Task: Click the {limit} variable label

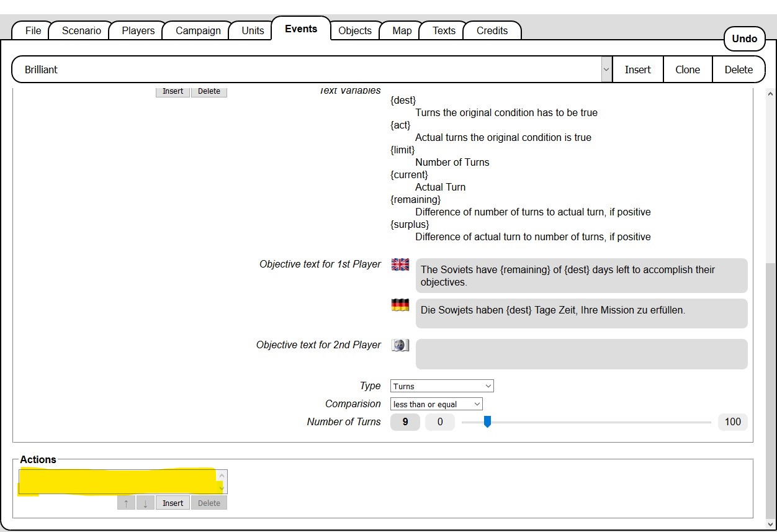Action: pyautogui.click(x=402, y=150)
